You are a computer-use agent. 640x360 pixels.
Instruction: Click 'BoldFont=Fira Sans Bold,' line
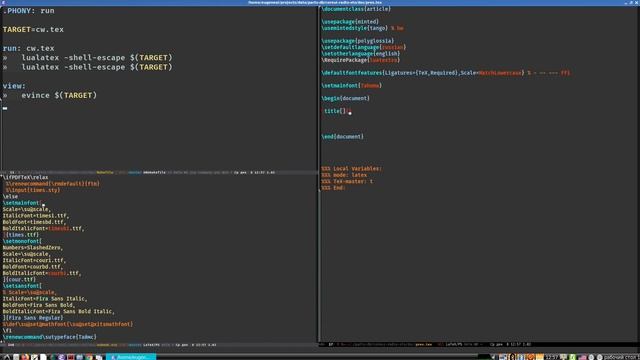point(39,305)
